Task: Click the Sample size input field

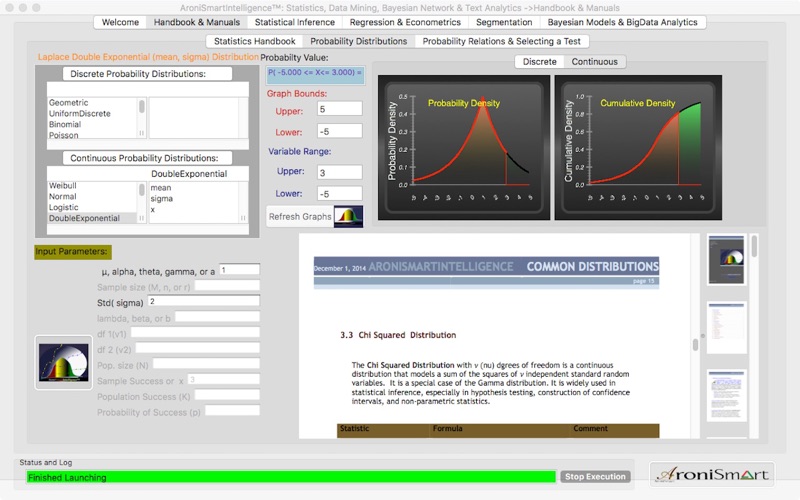Action: tap(227, 286)
